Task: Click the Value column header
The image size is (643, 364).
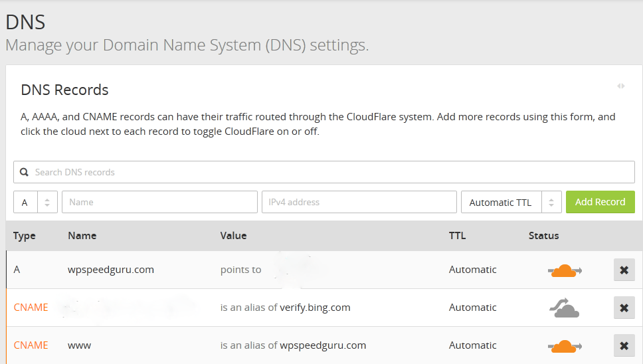Action: [x=233, y=236]
